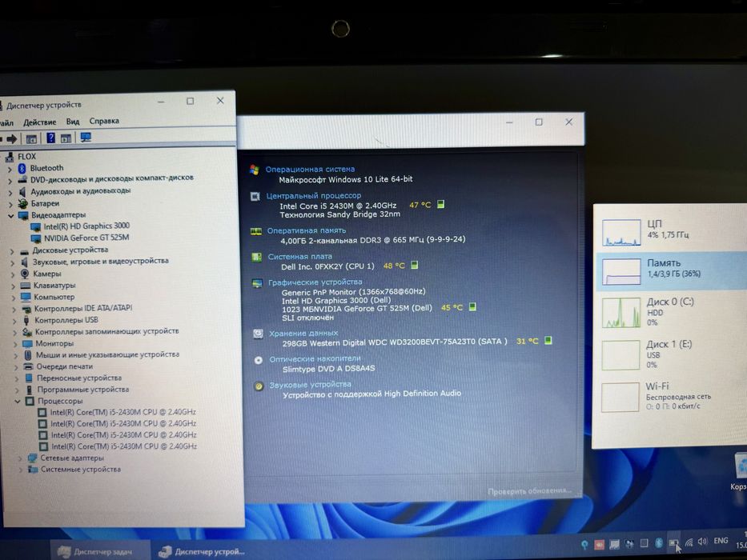Collapse the Процессоры node

coord(18,402)
